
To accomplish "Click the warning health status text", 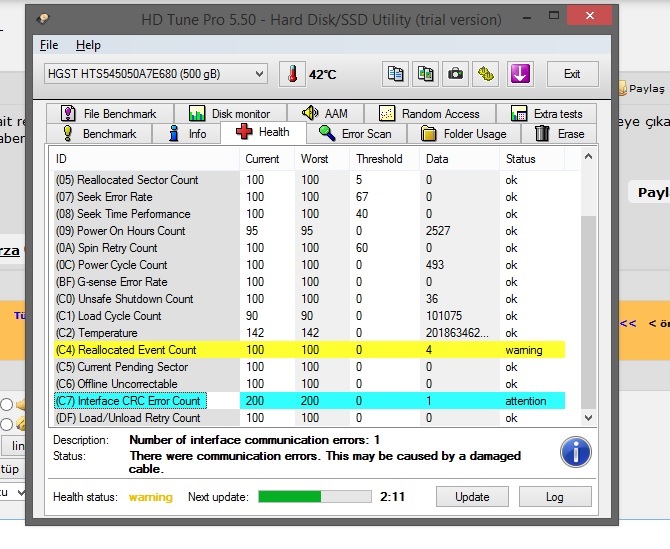I will [x=151, y=497].
